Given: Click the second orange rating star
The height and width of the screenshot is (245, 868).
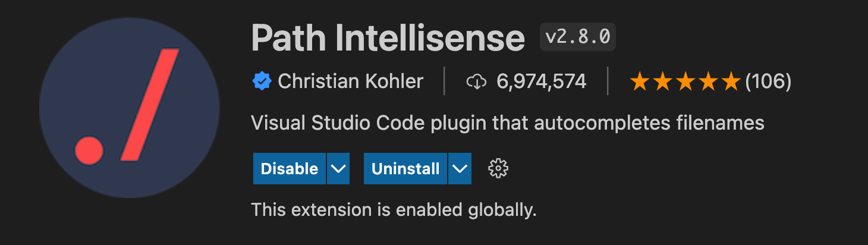Looking at the screenshot, I should [663, 81].
